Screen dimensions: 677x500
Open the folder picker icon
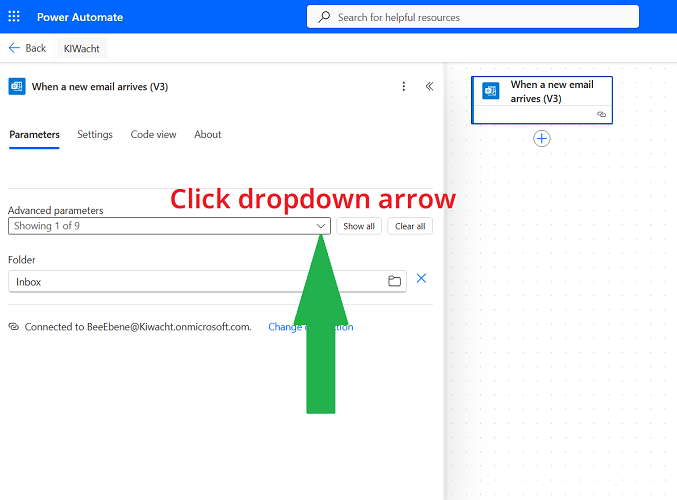point(394,281)
